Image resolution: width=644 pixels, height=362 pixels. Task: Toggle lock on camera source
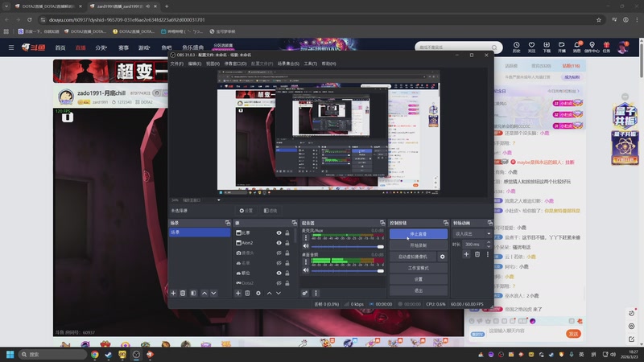[x=287, y=253]
